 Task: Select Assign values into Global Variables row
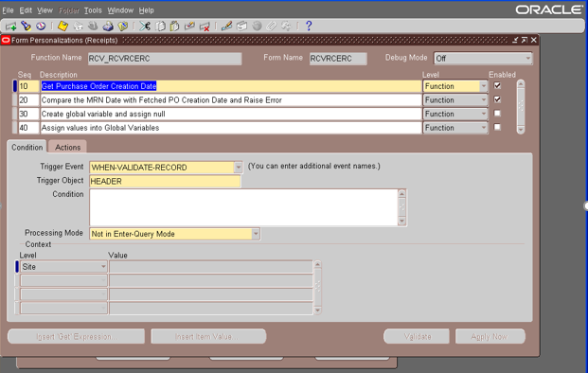(x=231, y=128)
